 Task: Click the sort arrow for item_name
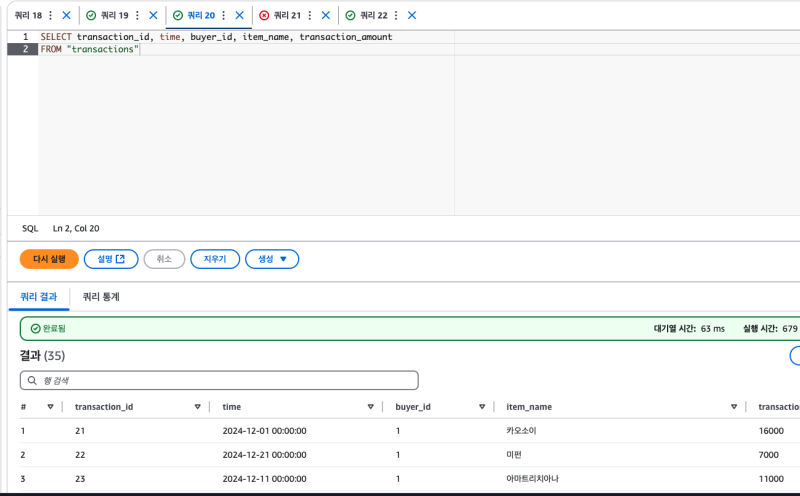[734, 407]
